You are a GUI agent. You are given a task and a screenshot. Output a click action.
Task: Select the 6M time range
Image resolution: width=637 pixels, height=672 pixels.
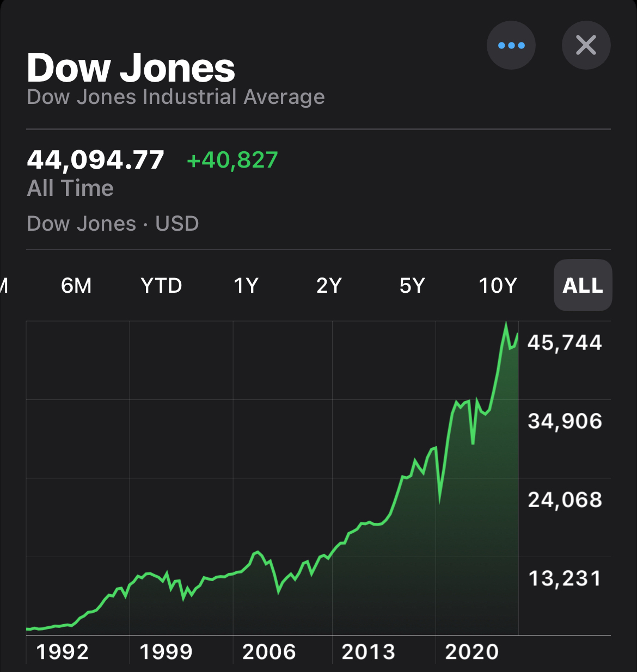[x=76, y=285]
